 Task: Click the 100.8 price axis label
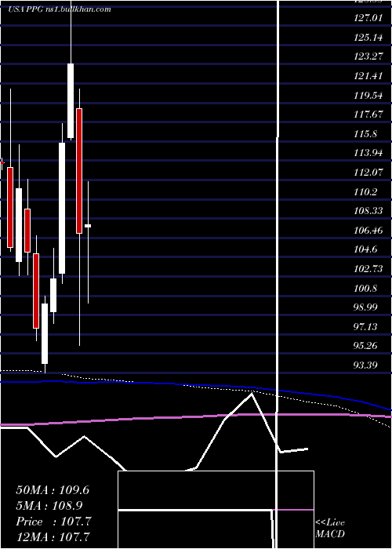[x=365, y=289]
